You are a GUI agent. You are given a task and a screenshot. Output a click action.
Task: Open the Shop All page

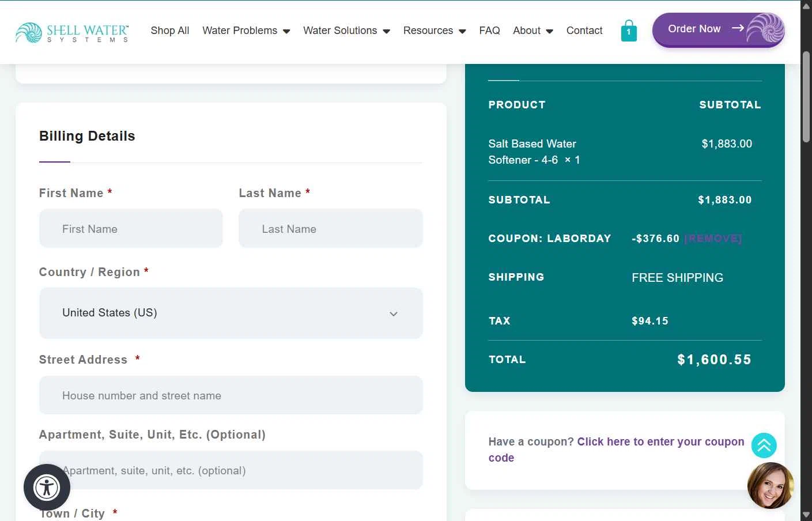click(x=170, y=31)
